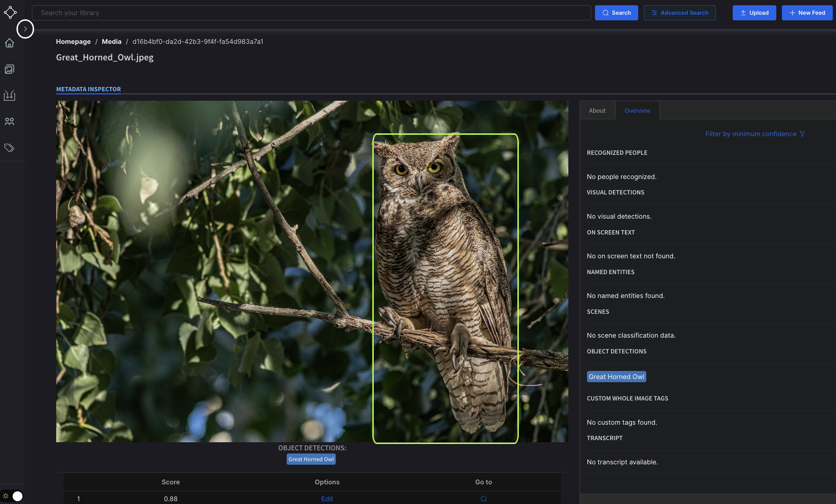
Task: Click 'No people recognized.' text
Action: tap(622, 177)
